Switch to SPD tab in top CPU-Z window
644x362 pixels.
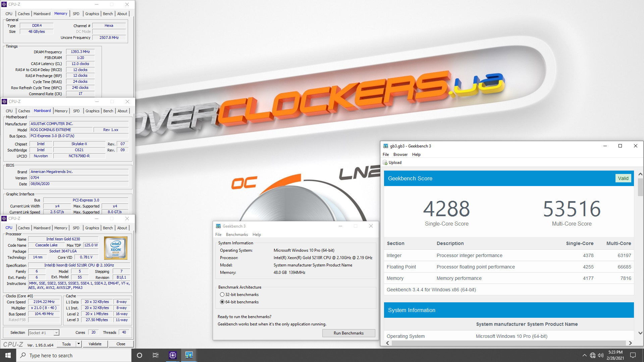click(76, 14)
